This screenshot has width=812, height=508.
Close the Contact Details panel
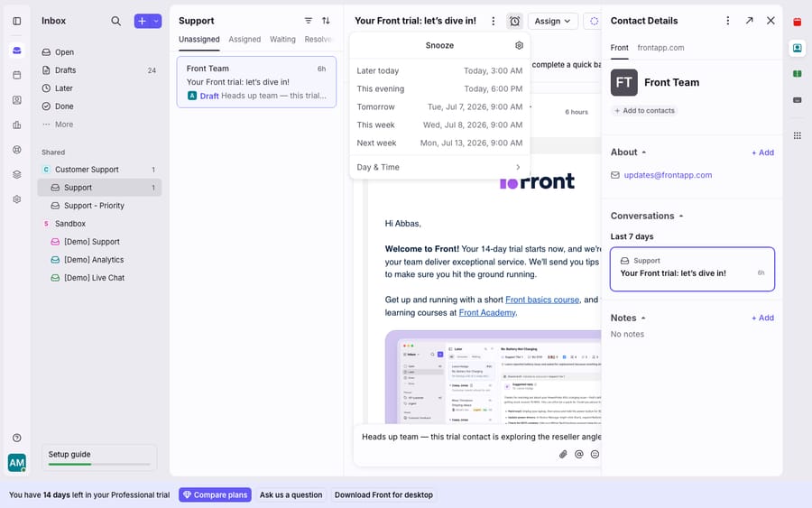click(770, 21)
